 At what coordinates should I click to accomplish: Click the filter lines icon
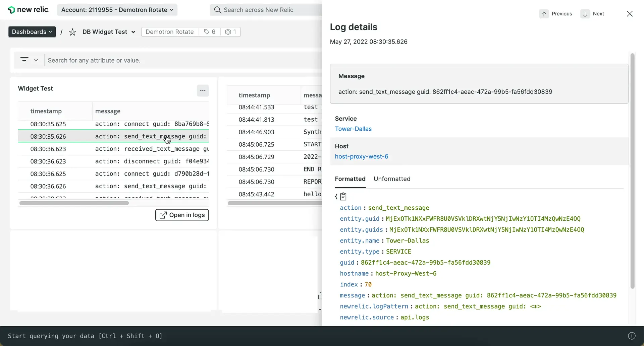24,60
